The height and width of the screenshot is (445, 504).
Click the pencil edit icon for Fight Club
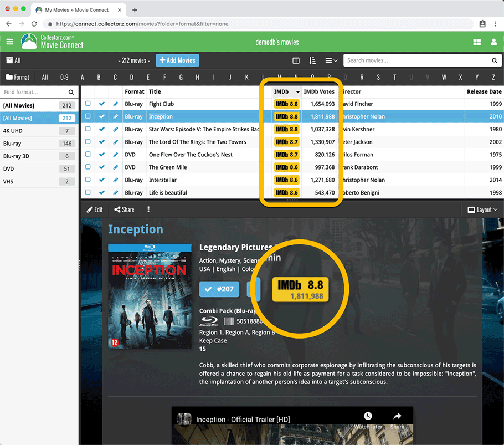115,104
